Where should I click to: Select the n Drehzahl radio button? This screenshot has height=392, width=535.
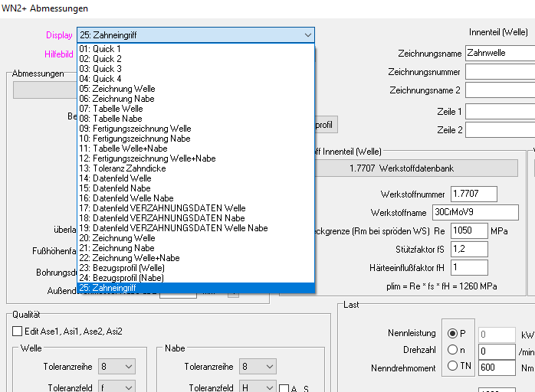(452, 351)
